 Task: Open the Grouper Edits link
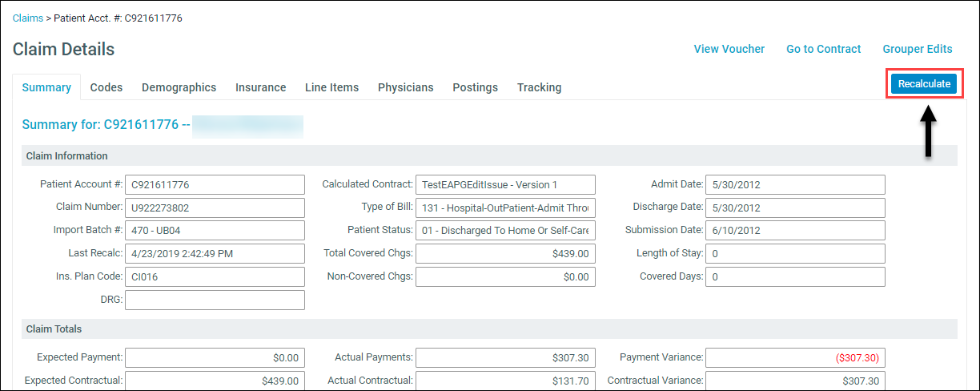coord(918,49)
